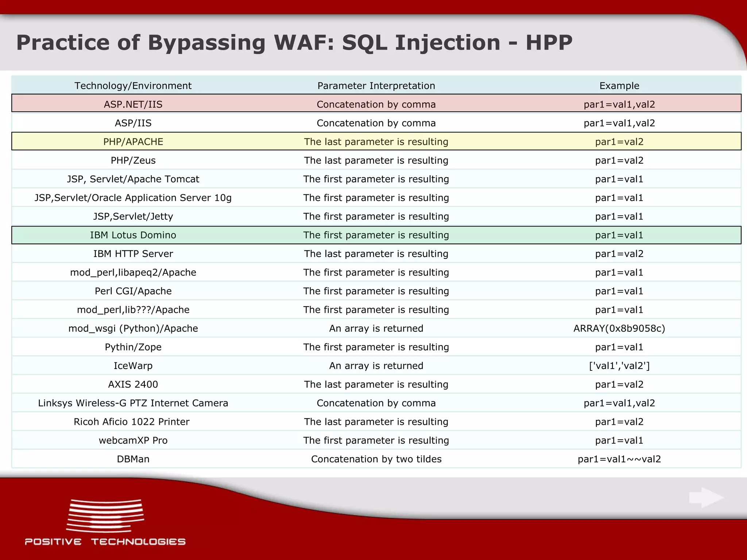Screen dimensions: 747x560
Task: Click the green IBM Lotus Domino row
Action: tap(133, 235)
